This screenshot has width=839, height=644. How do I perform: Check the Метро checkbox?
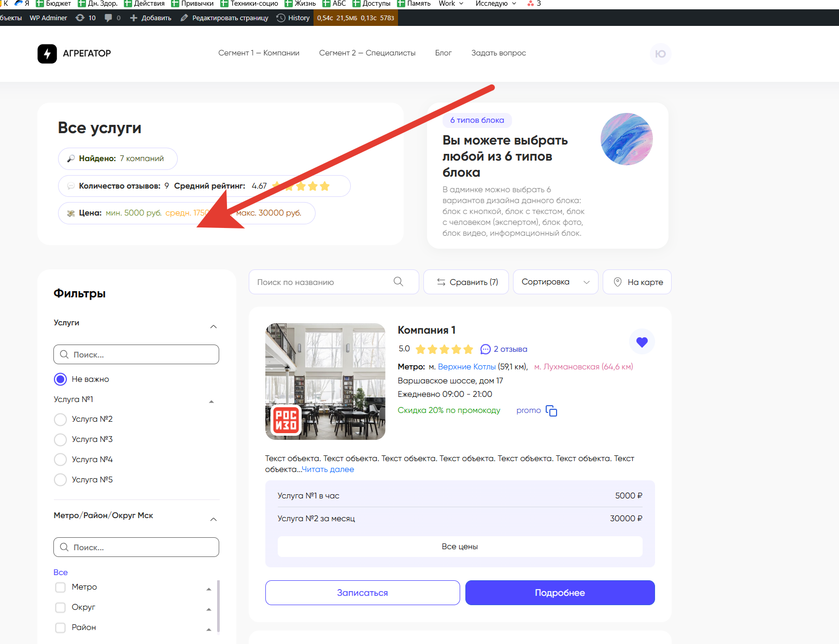(61, 587)
